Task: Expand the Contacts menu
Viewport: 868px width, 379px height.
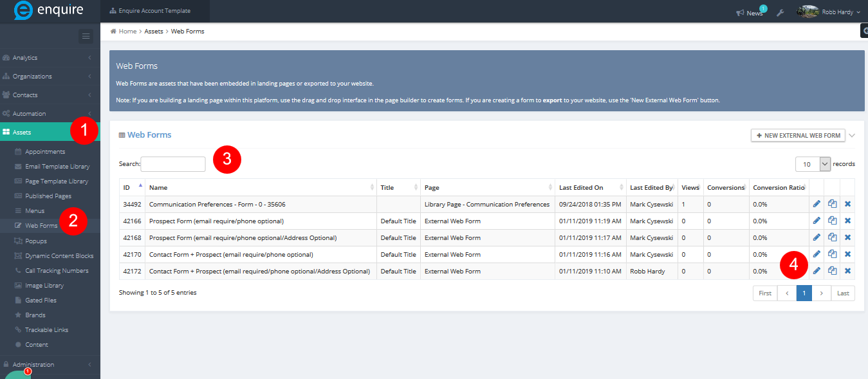Action: pyautogui.click(x=50, y=95)
